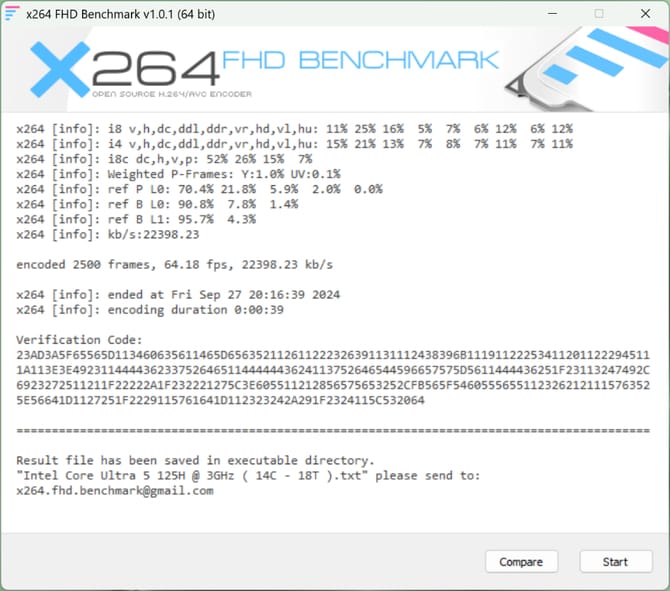This screenshot has height=591, width=670.
Task: Click the Weighted P-Frames info line
Action: coord(178,174)
